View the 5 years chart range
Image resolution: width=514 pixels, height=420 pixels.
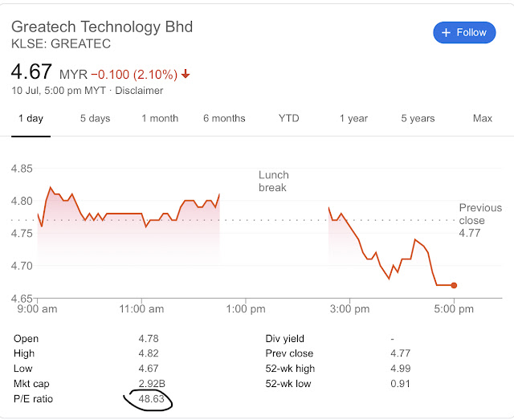tap(418, 118)
